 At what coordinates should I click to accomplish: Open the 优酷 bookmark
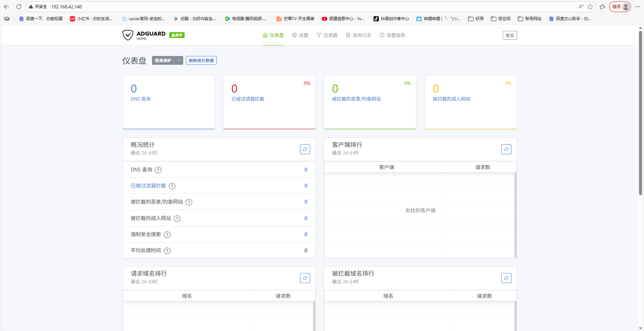click(x=195, y=19)
